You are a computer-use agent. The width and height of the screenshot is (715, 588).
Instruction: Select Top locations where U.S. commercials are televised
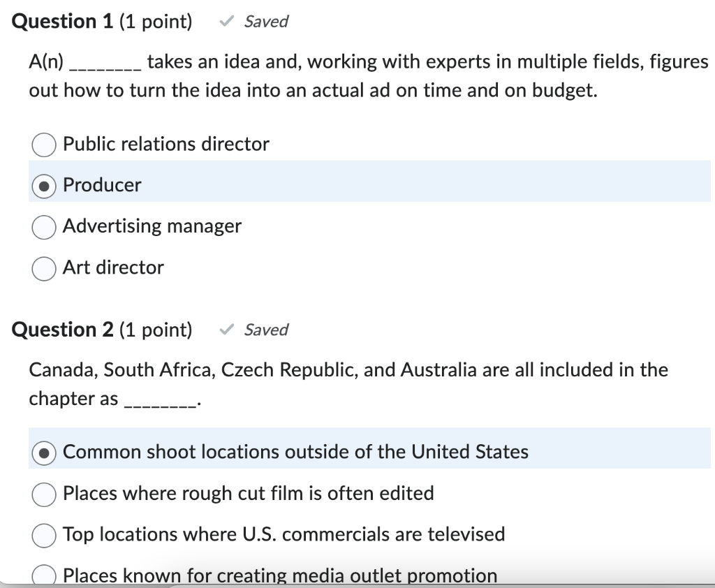(43, 536)
